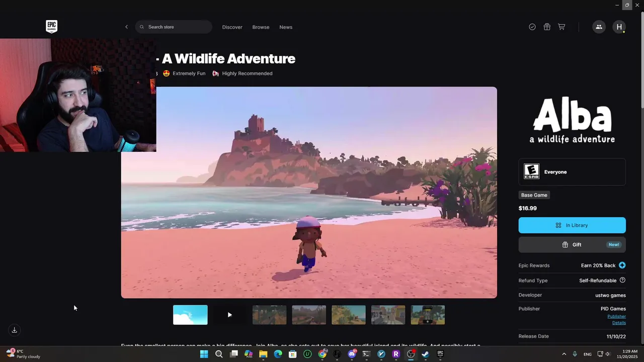Open File Explorer from taskbar

coord(263,354)
